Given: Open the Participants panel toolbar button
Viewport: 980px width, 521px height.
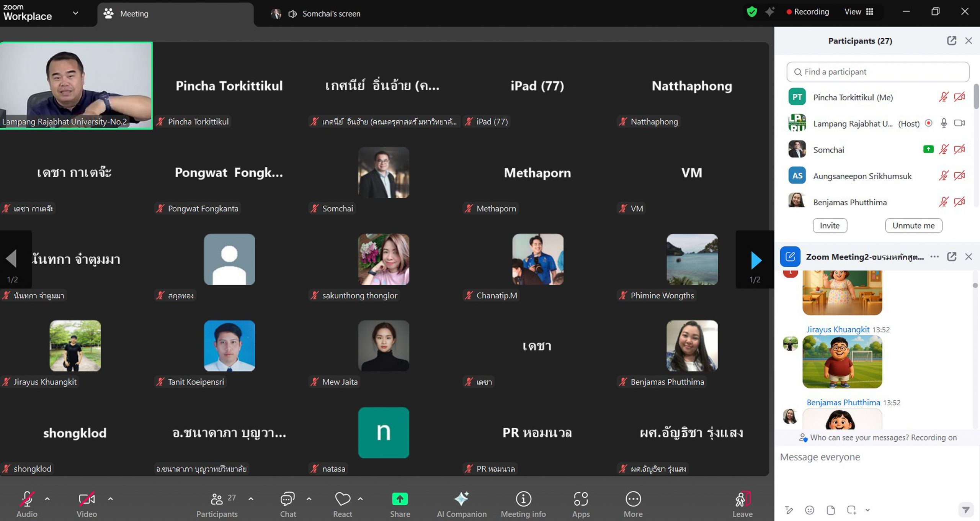Looking at the screenshot, I should (x=217, y=504).
